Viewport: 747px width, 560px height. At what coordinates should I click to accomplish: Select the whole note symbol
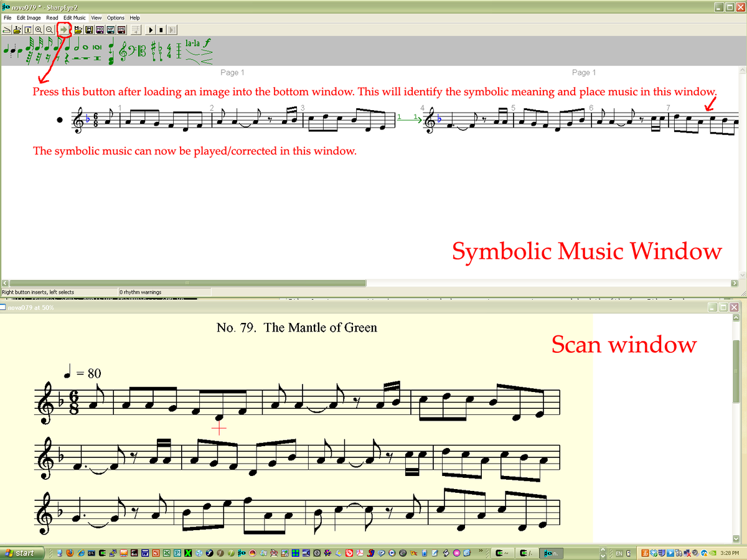coord(85,49)
